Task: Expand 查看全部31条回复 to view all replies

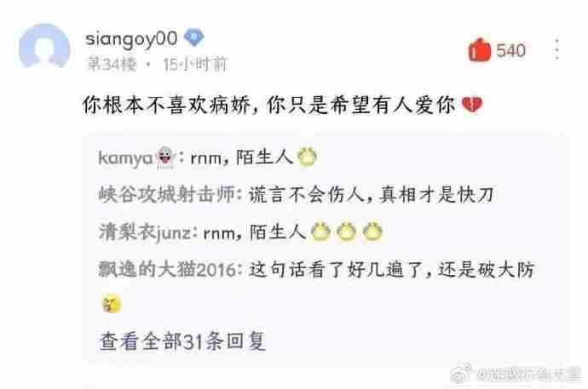Action: (x=183, y=341)
